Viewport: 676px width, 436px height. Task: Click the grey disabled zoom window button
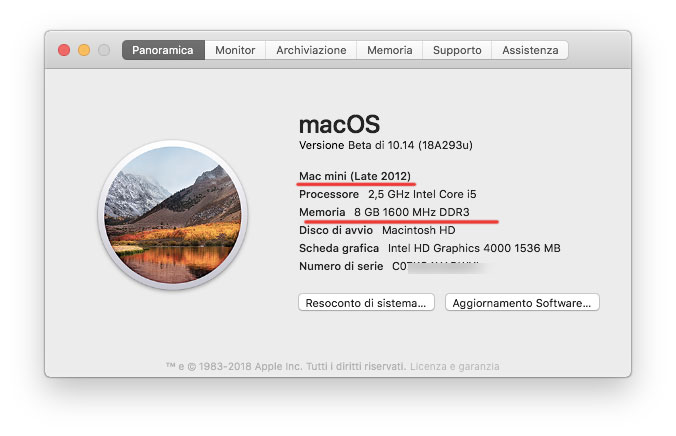104,50
